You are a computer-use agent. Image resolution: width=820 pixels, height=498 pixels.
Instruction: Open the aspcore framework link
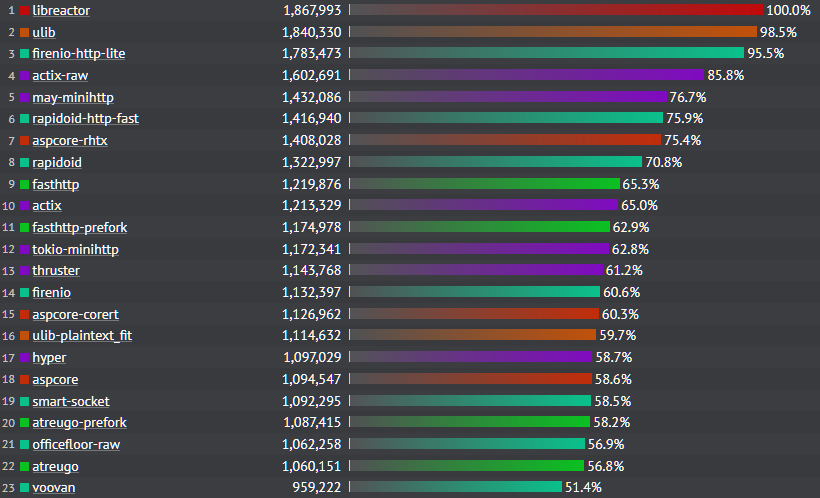55,380
